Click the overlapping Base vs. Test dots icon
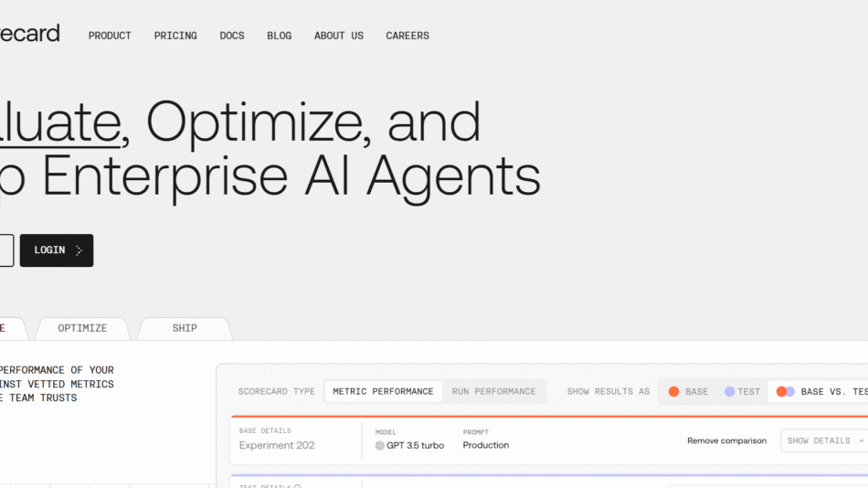 click(x=785, y=391)
